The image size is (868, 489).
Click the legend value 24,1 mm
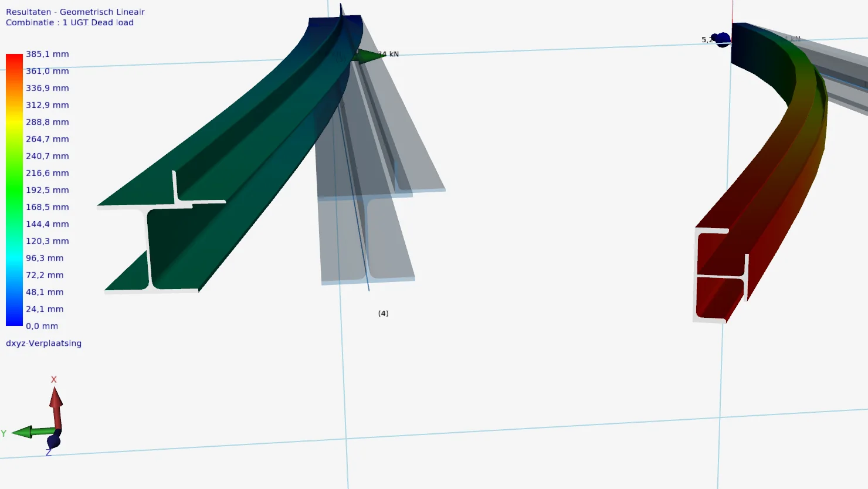pos(45,309)
